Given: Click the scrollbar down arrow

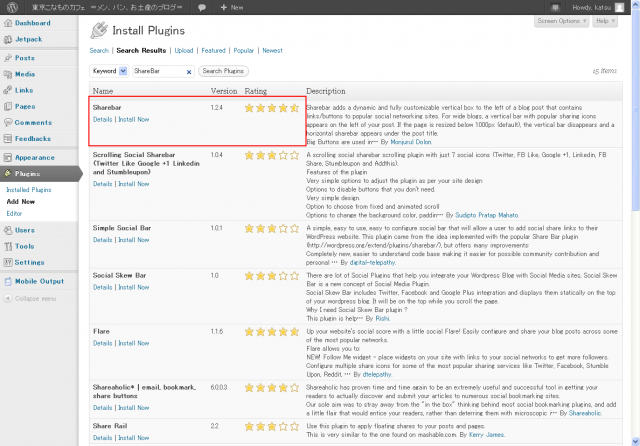Looking at the screenshot, I should pos(635,442).
